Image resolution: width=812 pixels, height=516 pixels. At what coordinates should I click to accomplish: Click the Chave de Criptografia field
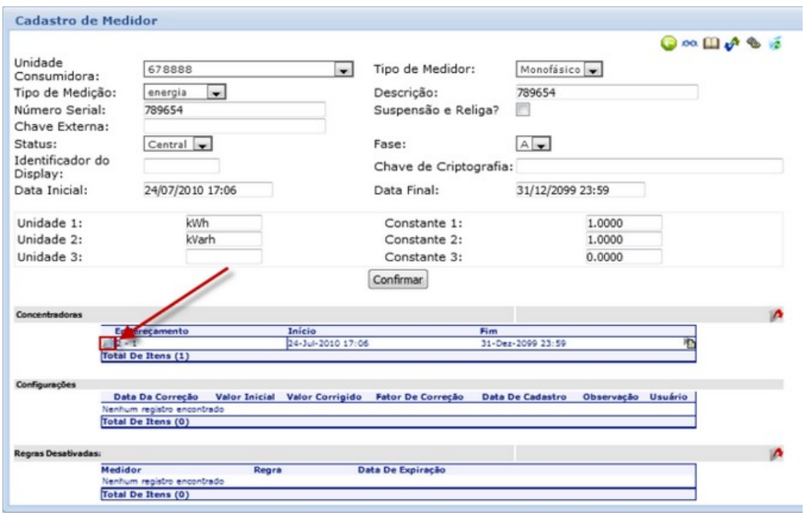pos(649,165)
